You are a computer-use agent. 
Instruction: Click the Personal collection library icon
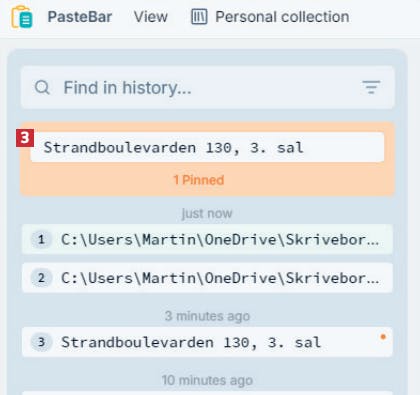click(x=199, y=17)
